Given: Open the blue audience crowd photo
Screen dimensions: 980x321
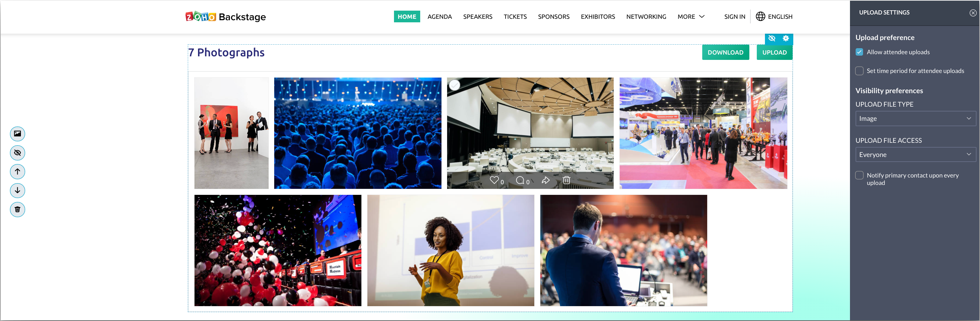Looking at the screenshot, I should click(357, 133).
